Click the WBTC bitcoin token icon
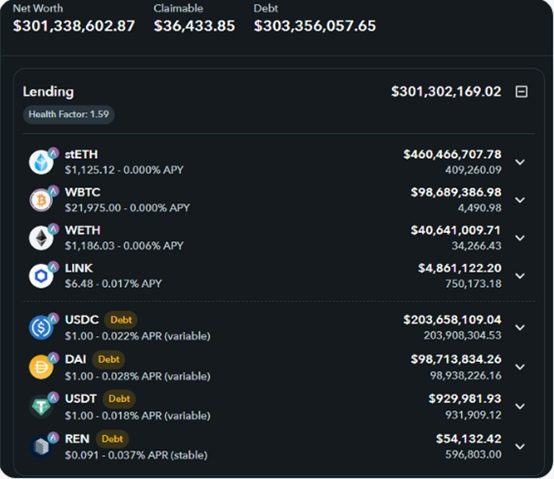 (x=41, y=200)
